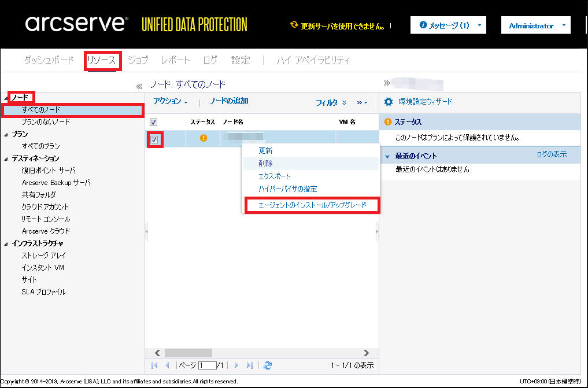Open Arcserve クラウド in the tree
This screenshot has width=588, height=388.
click(x=46, y=231)
